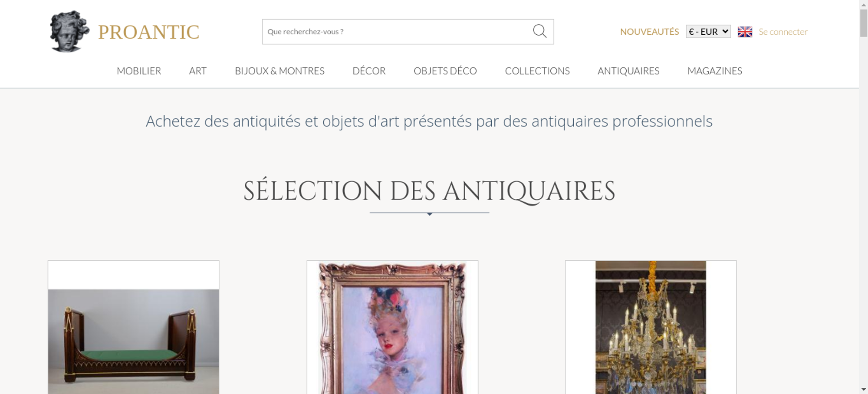The image size is (868, 394).
Task: Click the scrollbar down arrow
Action: pos(864,389)
